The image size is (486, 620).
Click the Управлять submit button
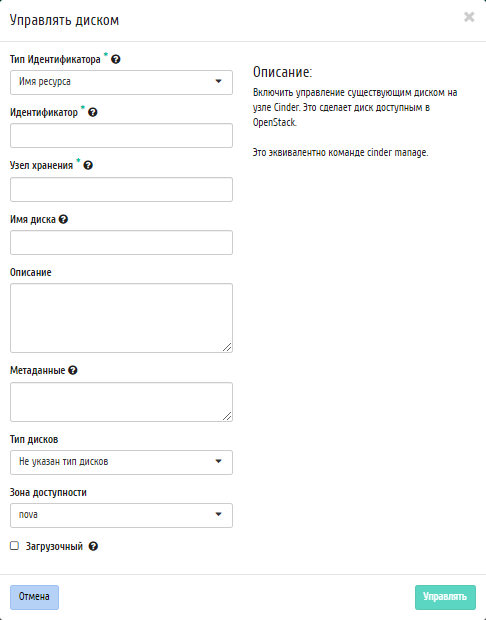445,597
